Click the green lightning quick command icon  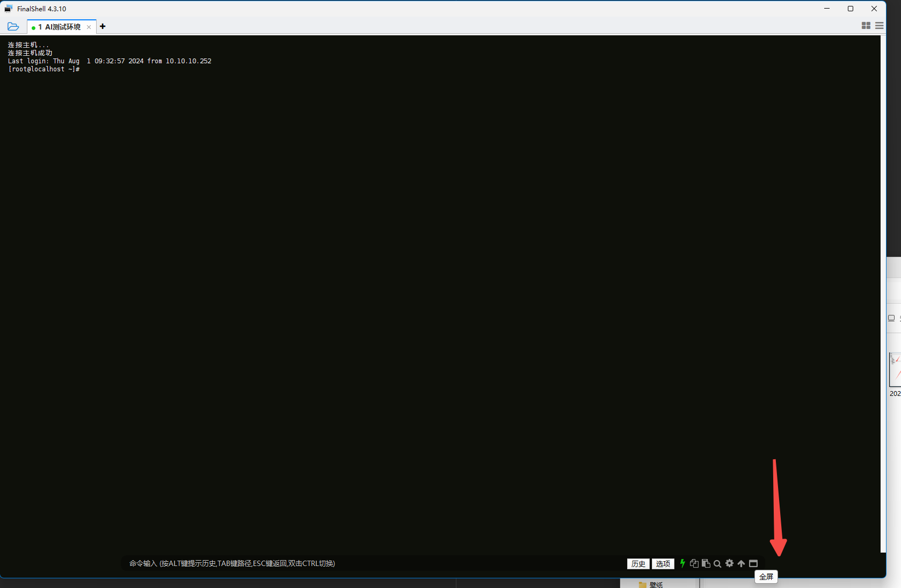click(682, 563)
